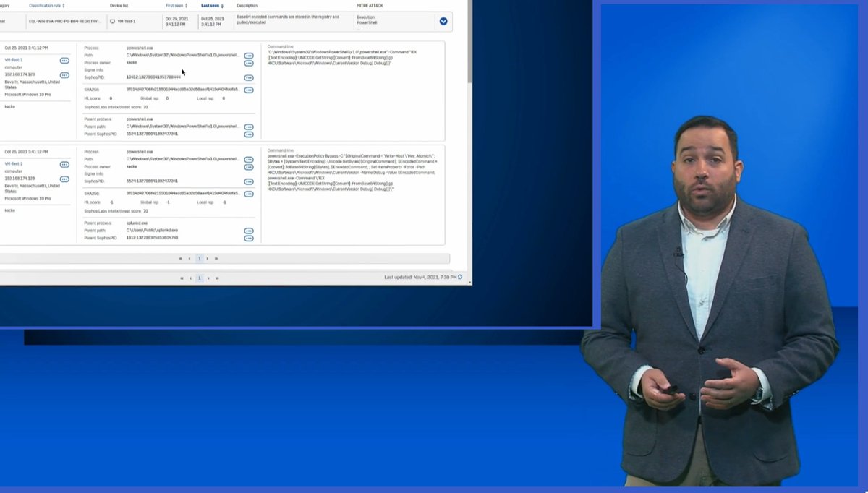
Task: Click the Device list column header
Action: (x=119, y=5)
